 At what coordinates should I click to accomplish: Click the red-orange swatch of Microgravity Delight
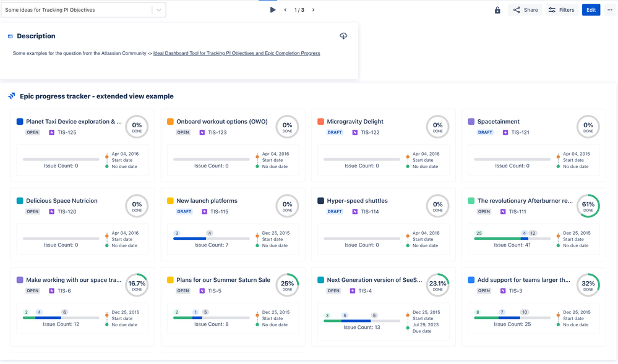[321, 121]
